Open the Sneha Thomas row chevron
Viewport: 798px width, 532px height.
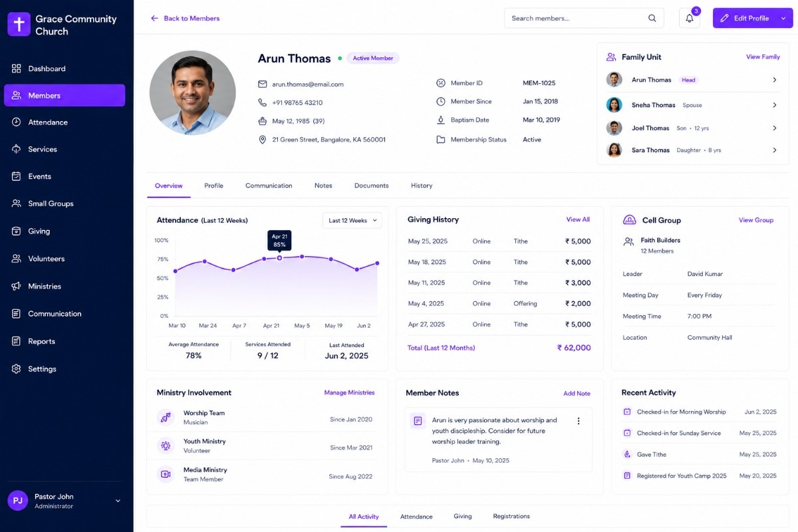tap(775, 105)
